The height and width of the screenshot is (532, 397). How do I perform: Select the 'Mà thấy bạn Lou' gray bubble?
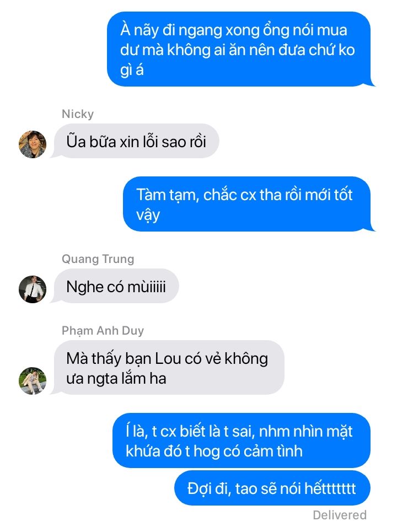point(167,368)
